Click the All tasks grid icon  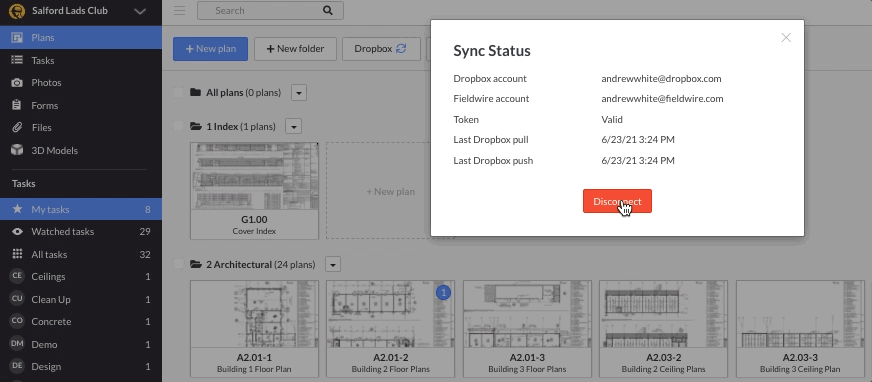coord(17,254)
